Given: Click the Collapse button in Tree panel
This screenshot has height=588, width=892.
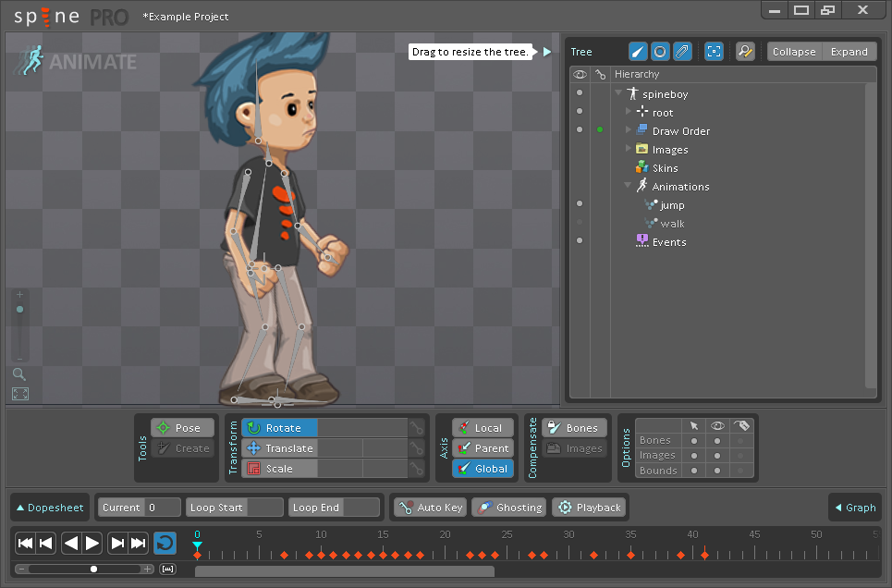Looking at the screenshot, I should 793,52.
